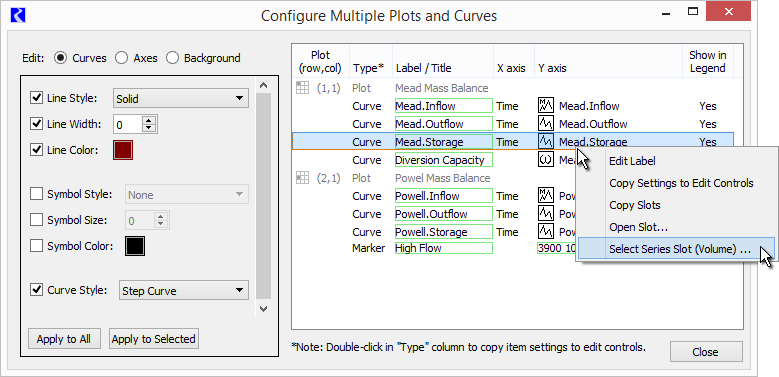The image size is (779, 377).
Task: Choose Open Slot... from context menu
Action: pos(638,227)
